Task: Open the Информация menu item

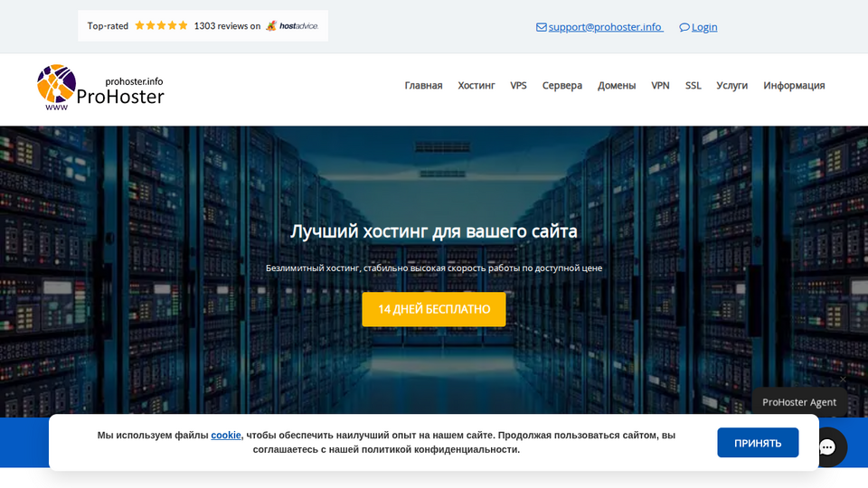Action: 794,85
